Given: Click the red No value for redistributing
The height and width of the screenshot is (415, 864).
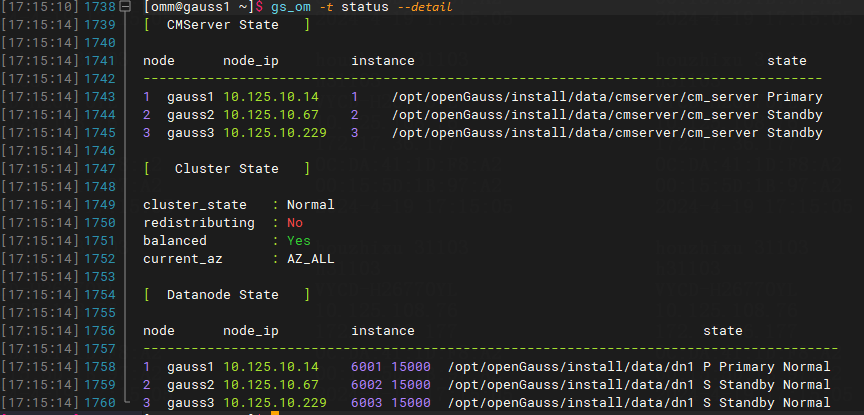Looking at the screenshot, I should [x=295, y=223].
